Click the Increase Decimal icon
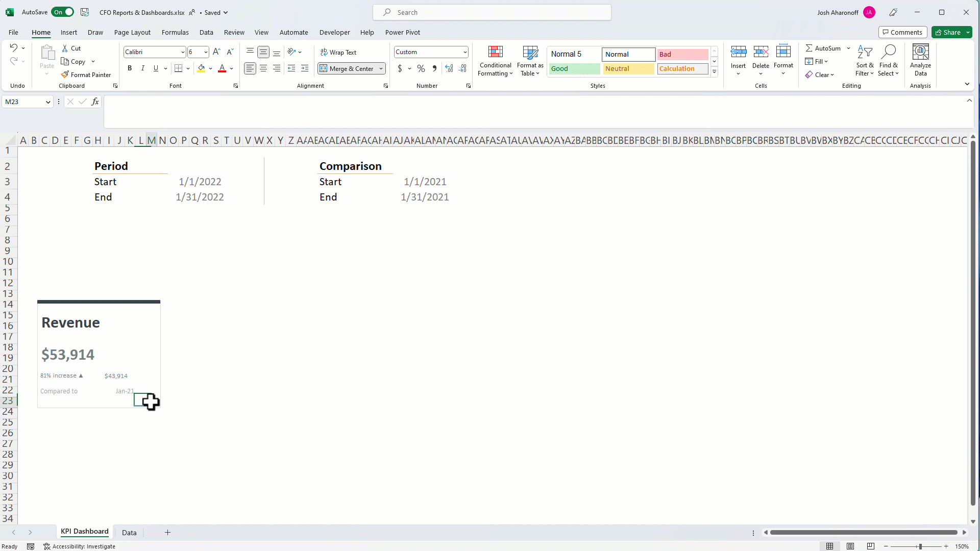This screenshot has width=980, height=551. click(449, 68)
